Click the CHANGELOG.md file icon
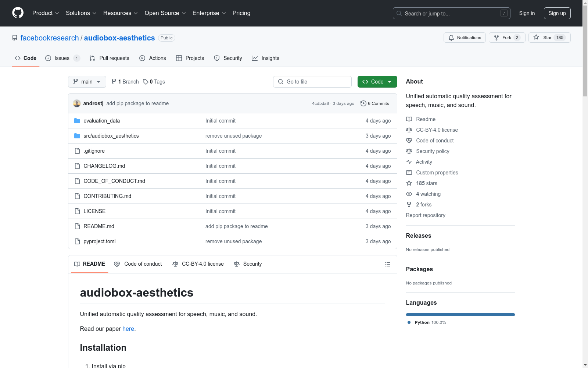Screen dimensions: 588x368 click(77, 166)
